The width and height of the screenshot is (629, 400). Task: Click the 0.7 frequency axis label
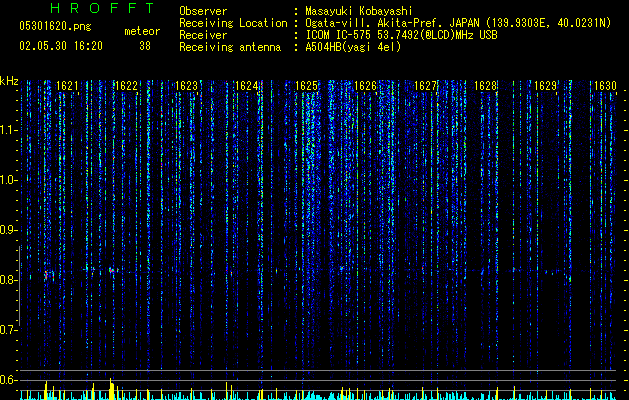click(8, 330)
